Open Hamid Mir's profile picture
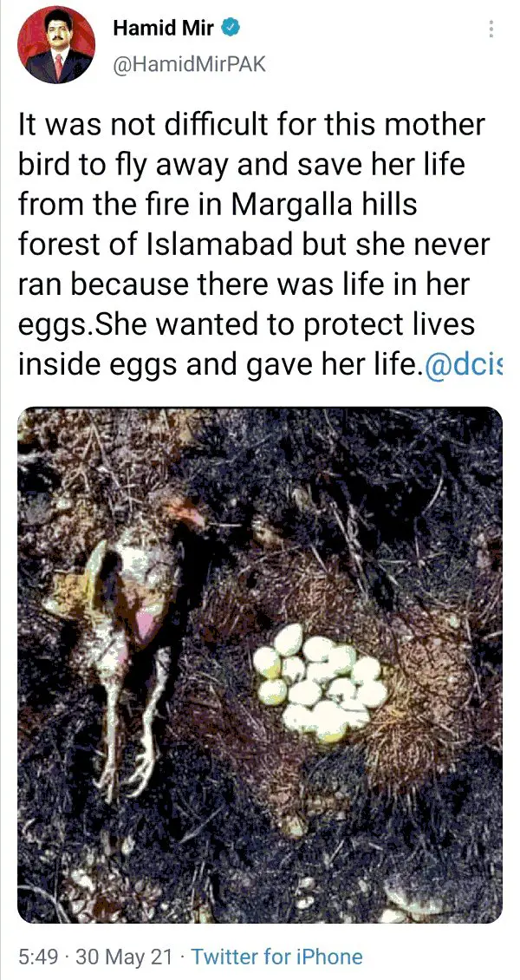 pyautogui.click(x=56, y=44)
